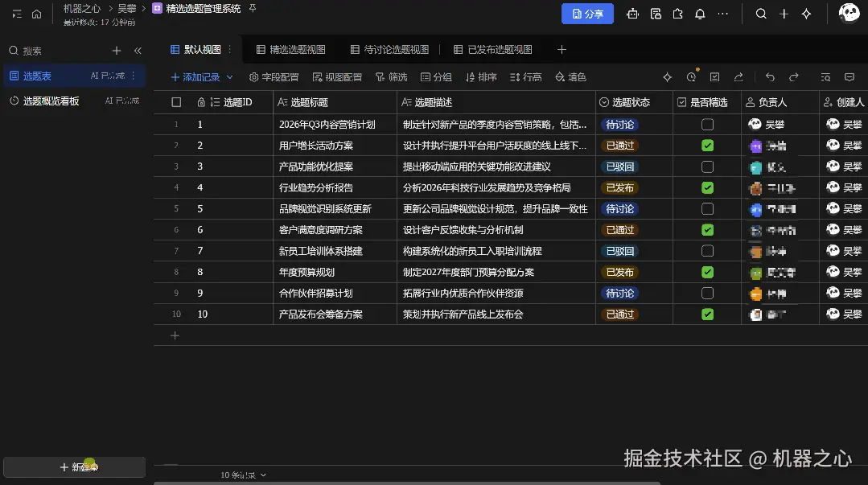Viewport: 868px width, 485px height.
Task: Toggle the sidebar menu icon in the top-left
Action: point(17,14)
